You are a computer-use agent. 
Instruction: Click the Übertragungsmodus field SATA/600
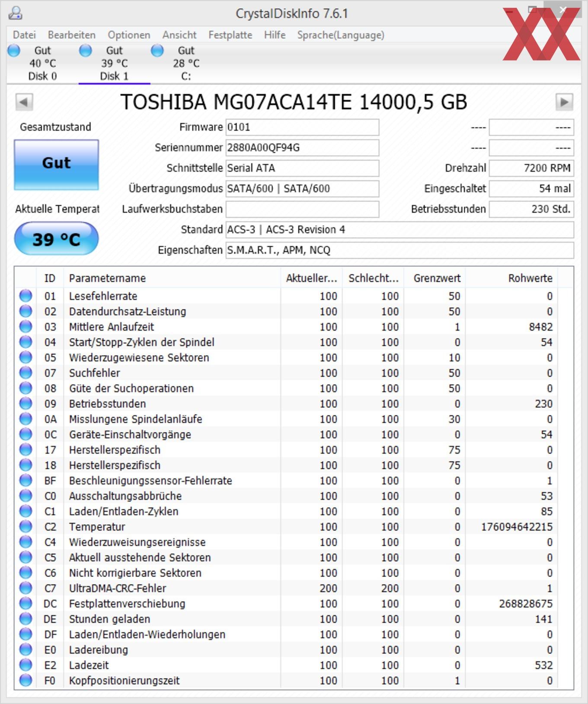pyautogui.click(x=302, y=188)
